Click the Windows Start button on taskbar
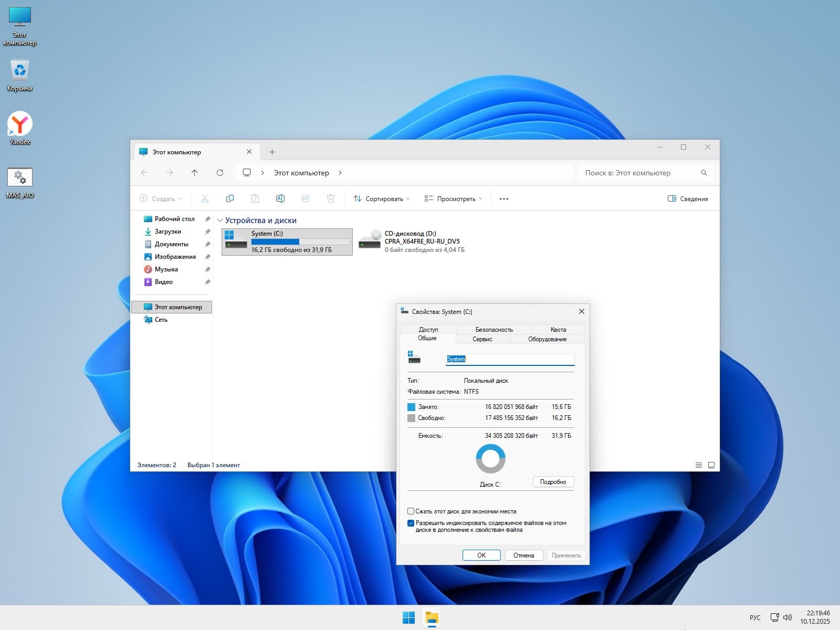This screenshot has width=840, height=630. click(x=408, y=618)
